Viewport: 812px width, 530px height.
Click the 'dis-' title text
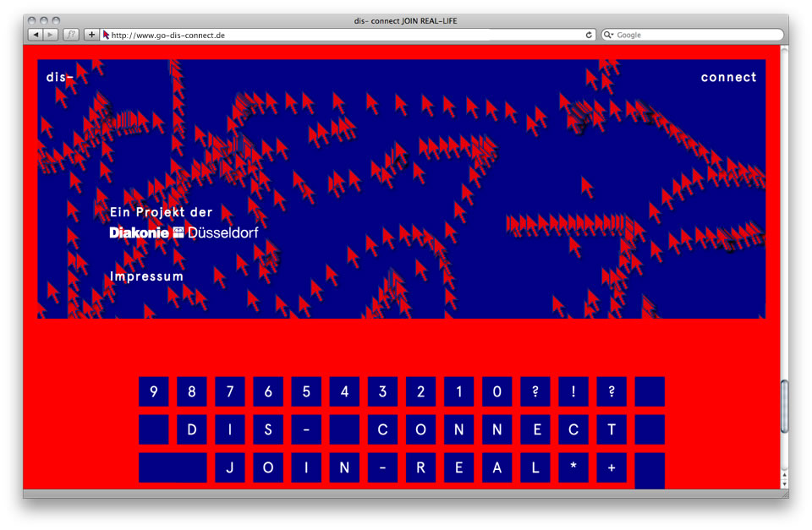[59, 77]
